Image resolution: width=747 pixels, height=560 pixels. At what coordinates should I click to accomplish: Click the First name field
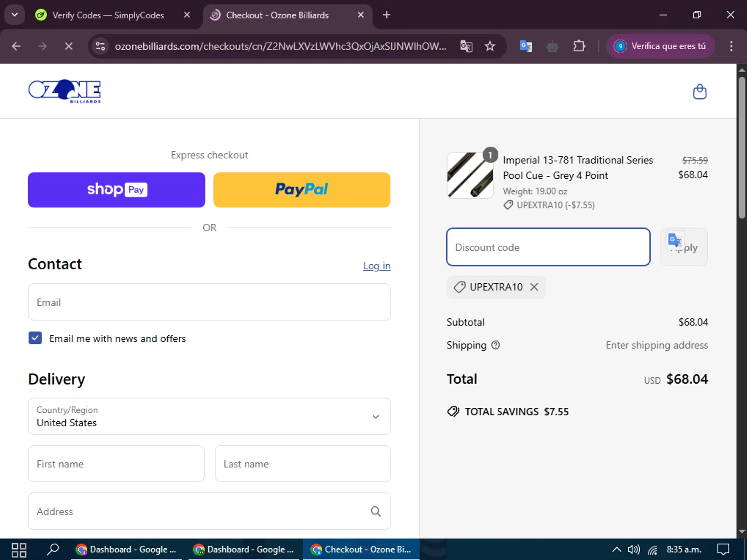(117, 464)
